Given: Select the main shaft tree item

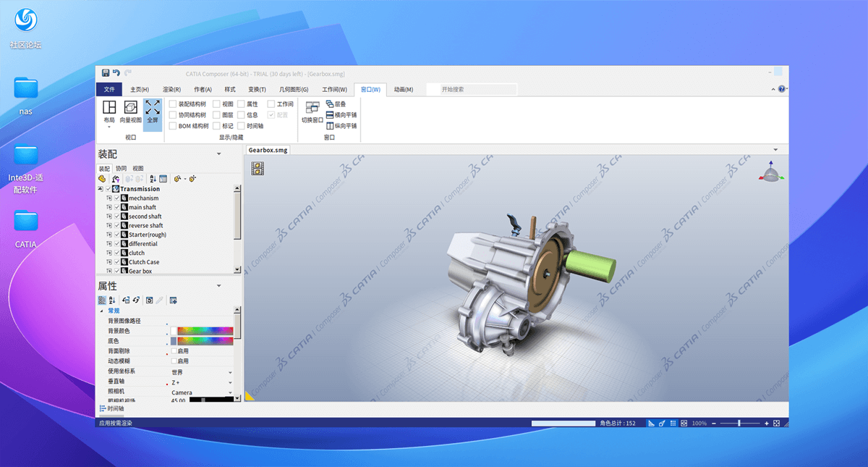Looking at the screenshot, I should tap(142, 207).
